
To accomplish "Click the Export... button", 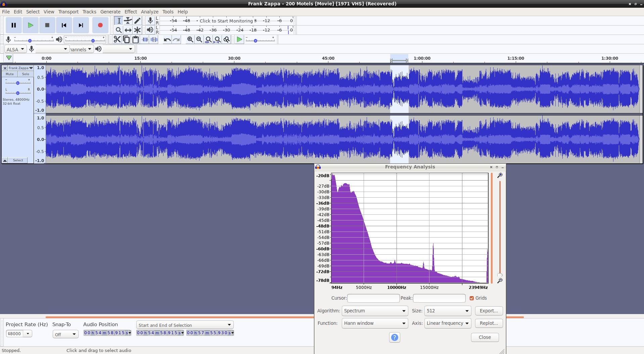I will point(489,311).
